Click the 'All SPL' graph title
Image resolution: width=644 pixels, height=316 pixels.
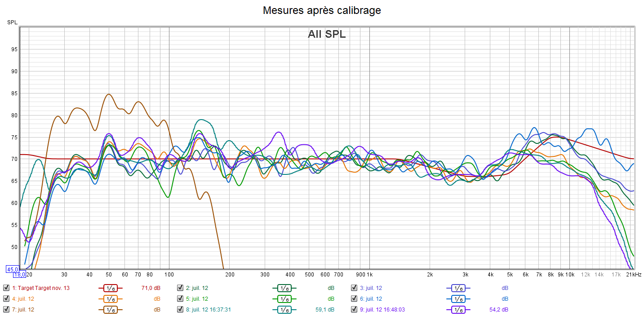(327, 34)
